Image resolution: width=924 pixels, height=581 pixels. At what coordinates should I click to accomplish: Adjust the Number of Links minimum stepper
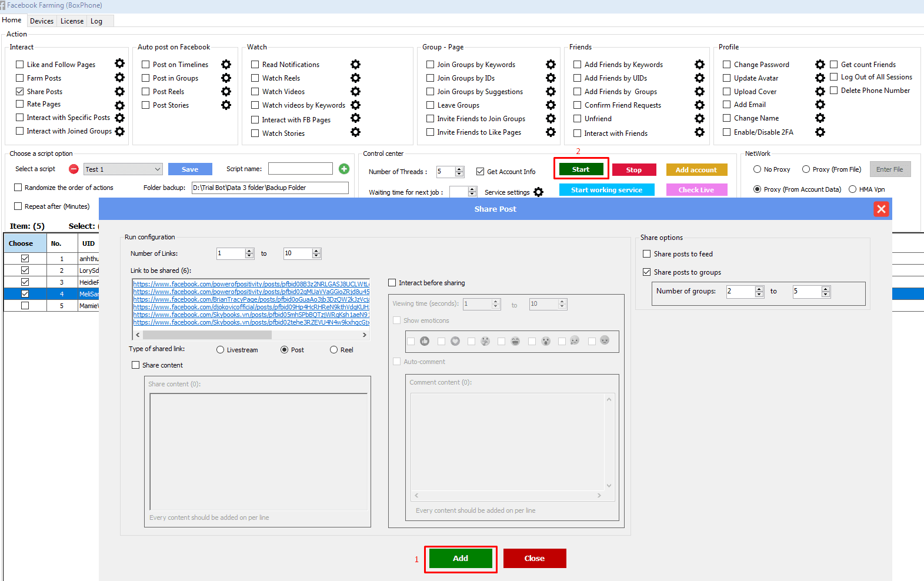[249, 253]
